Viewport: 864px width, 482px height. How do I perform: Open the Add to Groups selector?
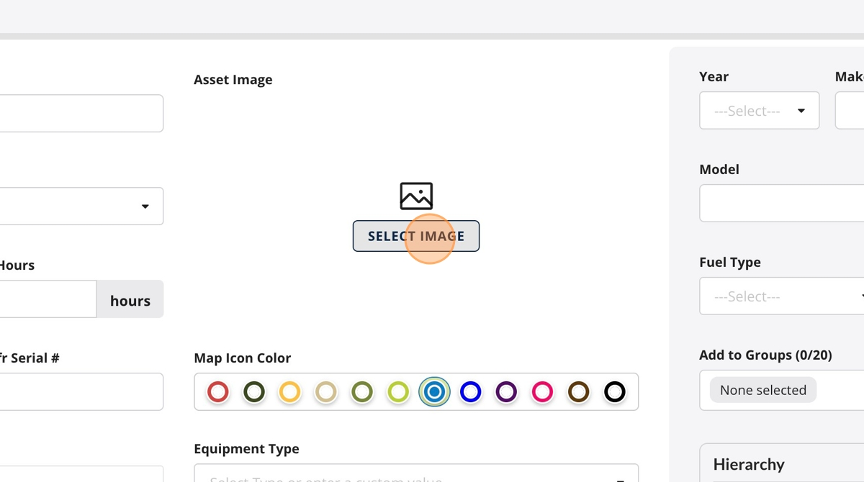[x=781, y=390]
